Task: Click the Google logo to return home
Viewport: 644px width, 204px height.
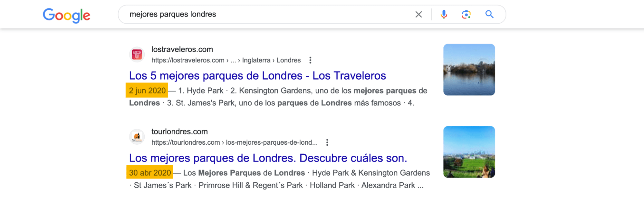Action: click(66, 14)
